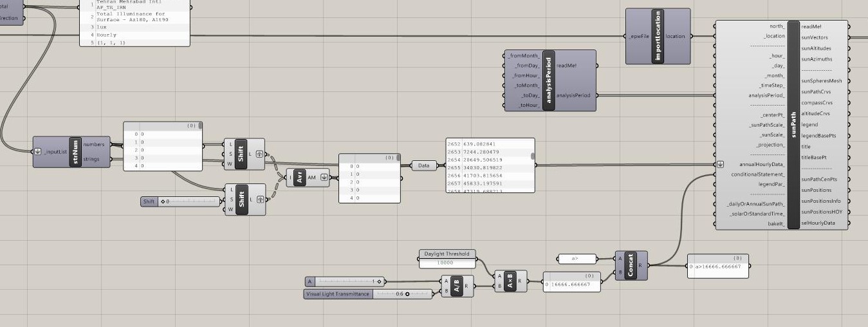Click legendBasePts output on sunPath
This screenshot has width=868, height=327.
(818, 136)
